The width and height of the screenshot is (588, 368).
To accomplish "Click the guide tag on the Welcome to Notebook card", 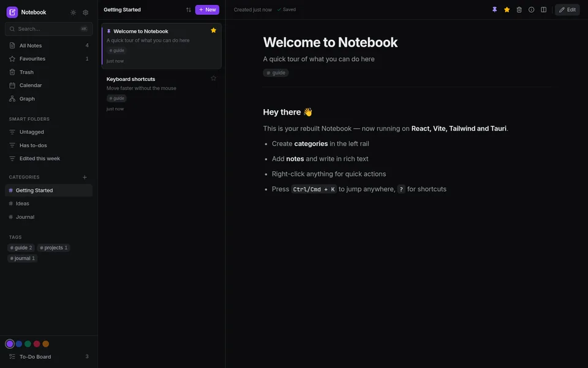I will tap(116, 50).
